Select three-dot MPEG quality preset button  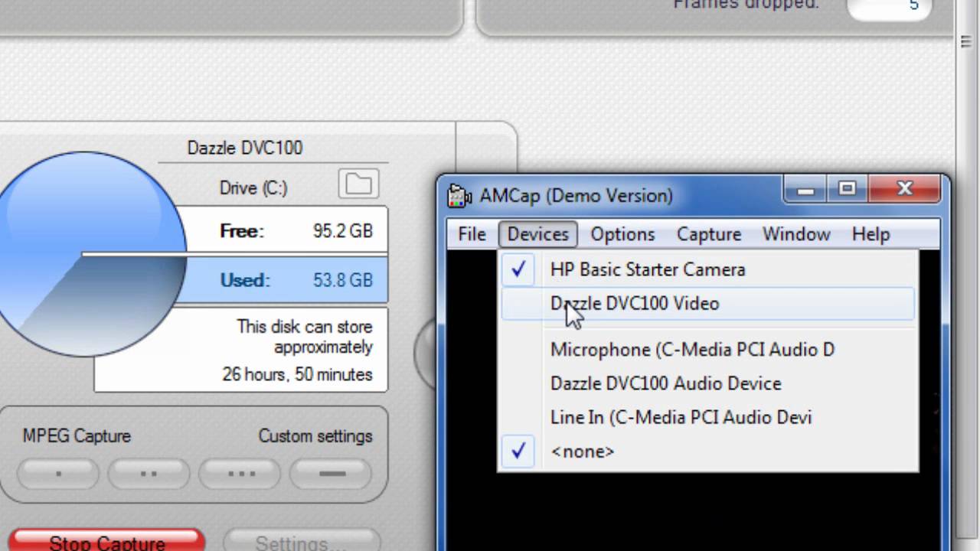click(241, 474)
